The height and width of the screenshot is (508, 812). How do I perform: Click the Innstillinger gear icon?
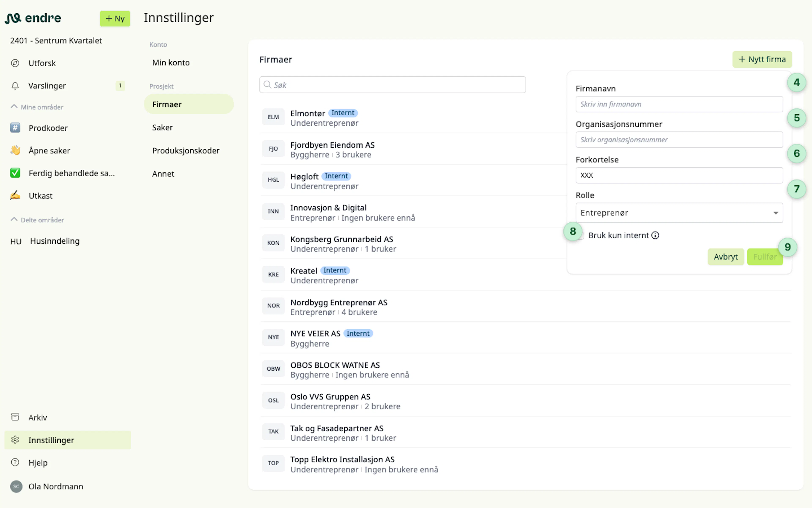(x=15, y=440)
